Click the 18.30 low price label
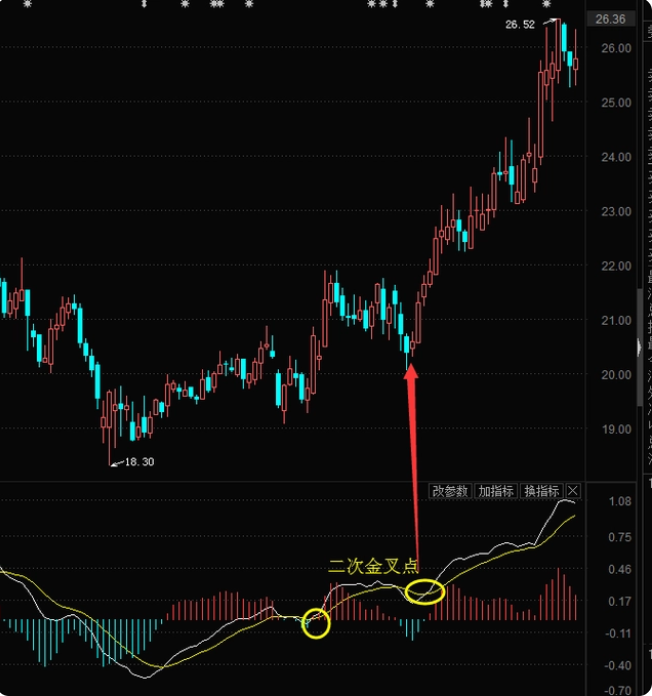Screen dimensions: 652x696 pos(139,462)
